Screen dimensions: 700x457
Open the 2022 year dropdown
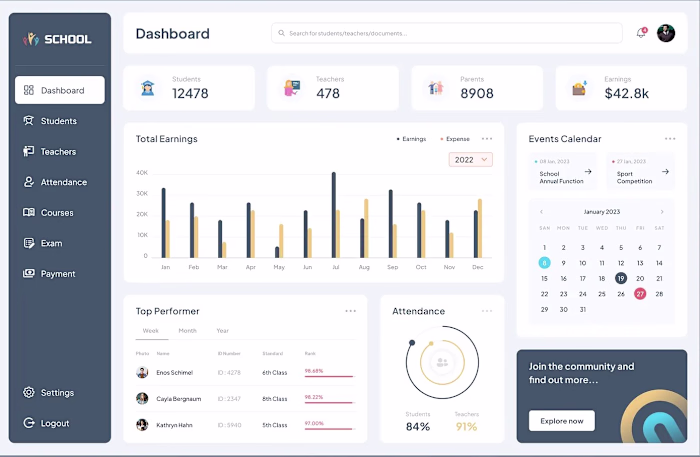pyautogui.click(x=471, y=160)
